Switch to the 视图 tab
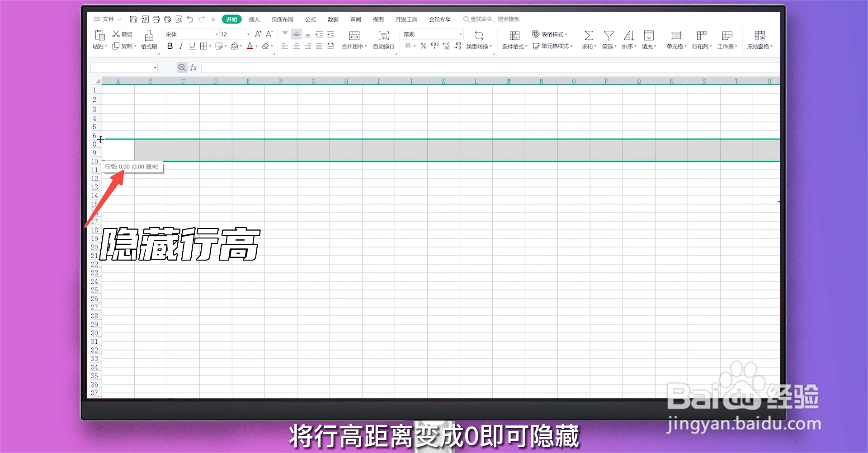This screenshot has width=868, height=453. coord(378,19)
